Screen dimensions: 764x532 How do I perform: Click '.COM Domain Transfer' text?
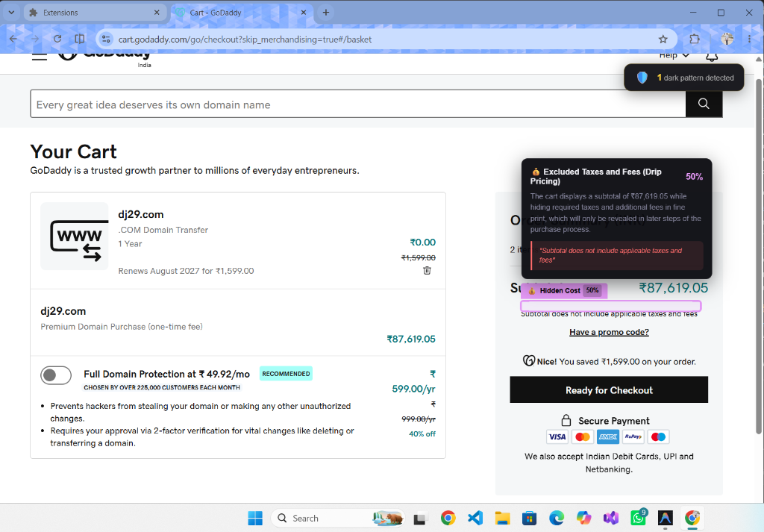pyautogui.click(x=163, y=230)
